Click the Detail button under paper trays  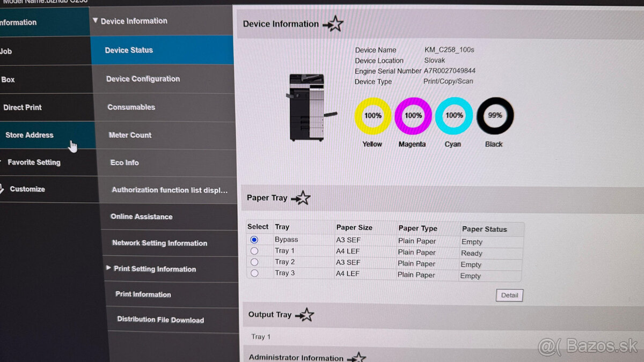pos(509,295)
